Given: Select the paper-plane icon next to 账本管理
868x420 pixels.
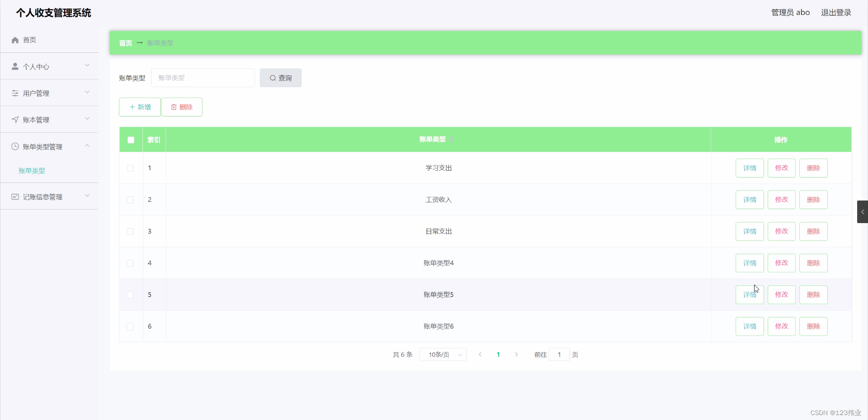Looking at the screenshot, I should (x=15, y=120).
